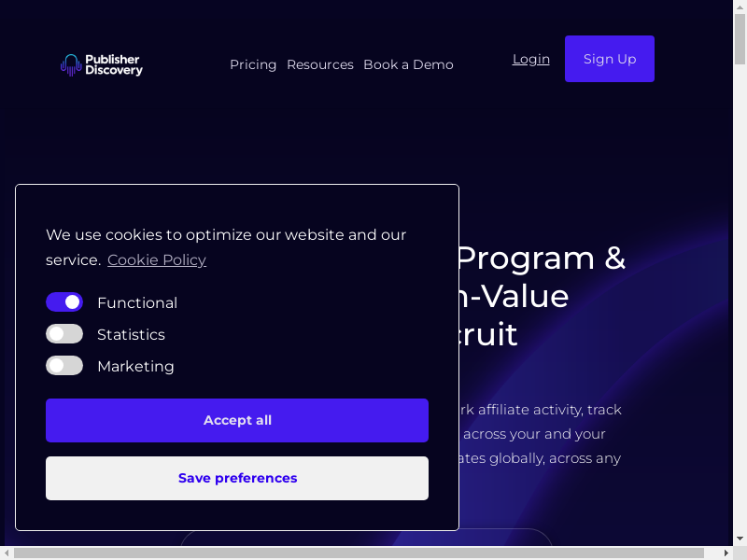
Task: Click the horizontal scrollbar right arrow
Action: (x=725, y=553)
